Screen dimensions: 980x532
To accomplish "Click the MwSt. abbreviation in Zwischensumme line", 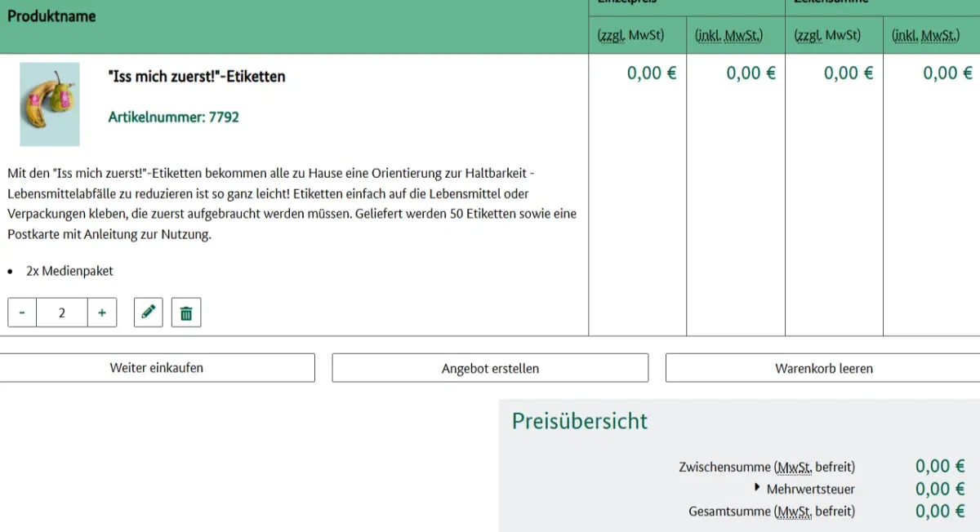I will [795, 468].
